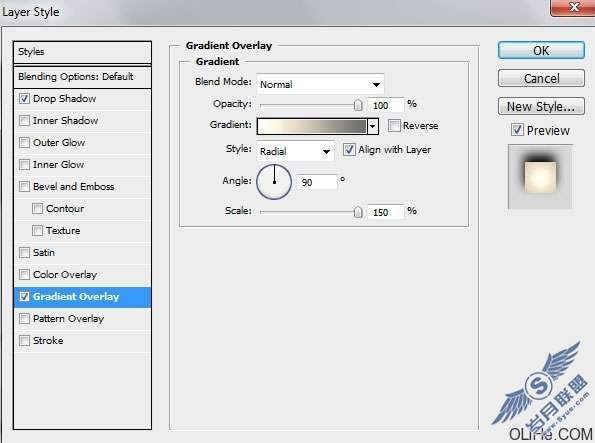Viewport: 595px width, 443px height.
Task: Toggle the Preview checkbox
Action: [x=517, y=130]
